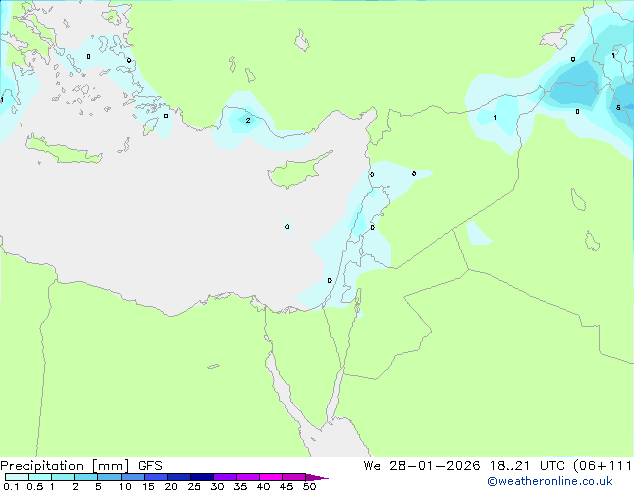This screenshot has width=634, height=490.
Task: Click the "45" legend tick label
Action: click(x=286, y=486)
